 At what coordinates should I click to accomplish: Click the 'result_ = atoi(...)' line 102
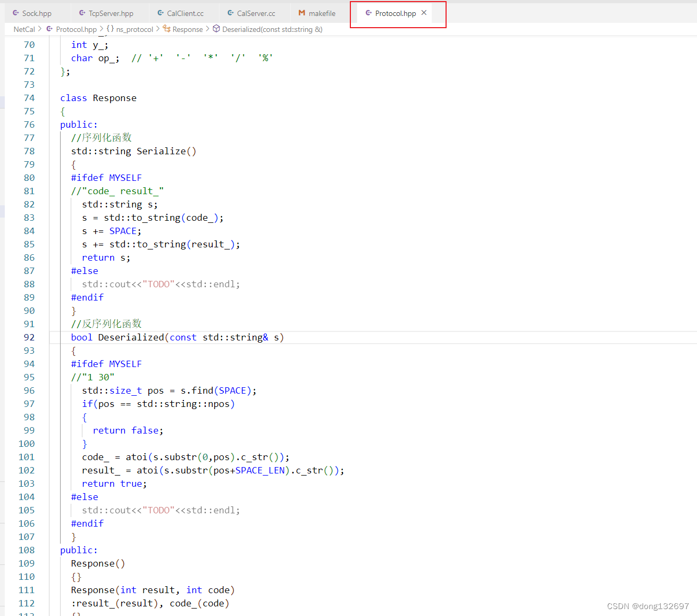213,470
